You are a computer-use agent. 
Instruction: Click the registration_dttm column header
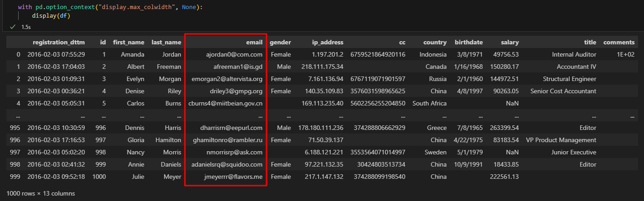pos(58,42)
